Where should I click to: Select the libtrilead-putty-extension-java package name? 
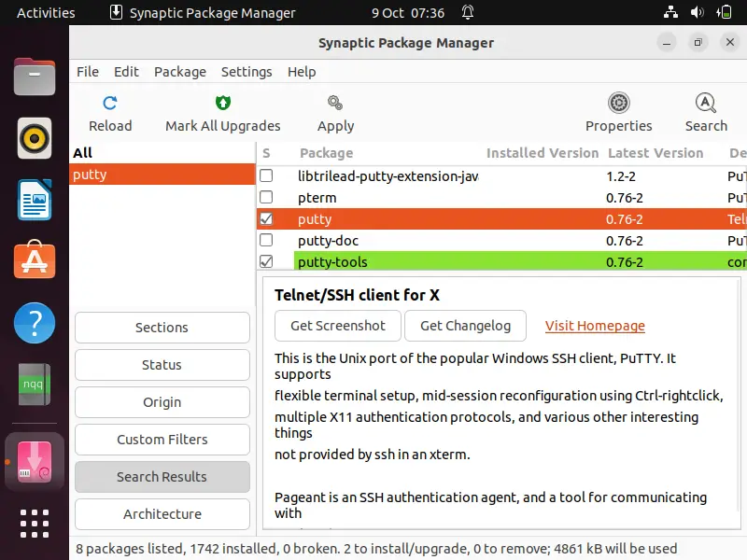point(388,176)
